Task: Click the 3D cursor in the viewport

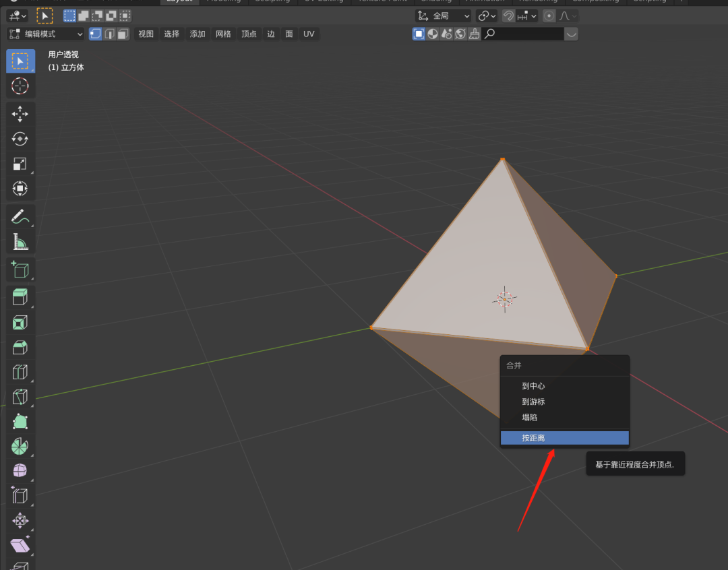Action: coord(505,299)
